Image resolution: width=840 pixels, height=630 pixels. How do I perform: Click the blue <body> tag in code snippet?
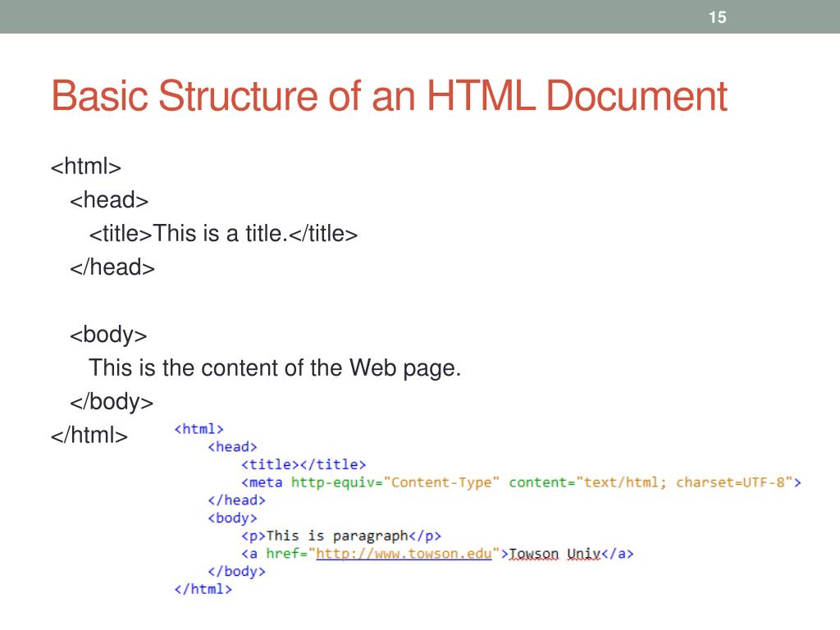pyautogui.click(x=232, y=518)
